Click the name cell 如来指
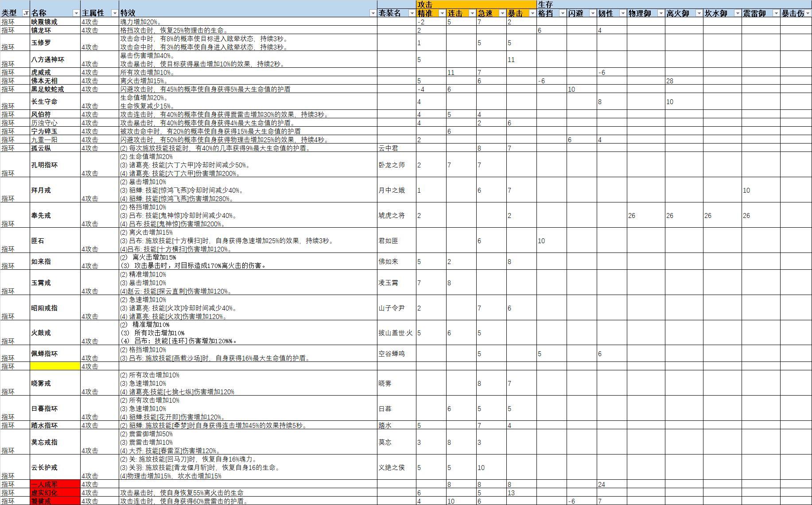The image size is (812, 505). coord(55,262)
